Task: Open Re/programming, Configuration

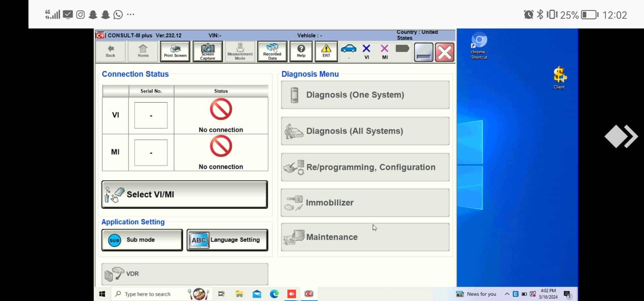Action: pos(365,167)
